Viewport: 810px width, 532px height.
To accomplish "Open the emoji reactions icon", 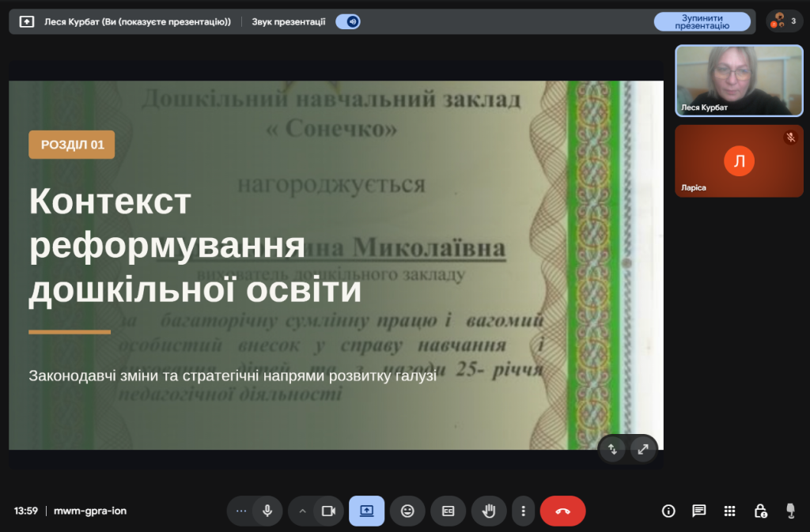I will 407,511.
